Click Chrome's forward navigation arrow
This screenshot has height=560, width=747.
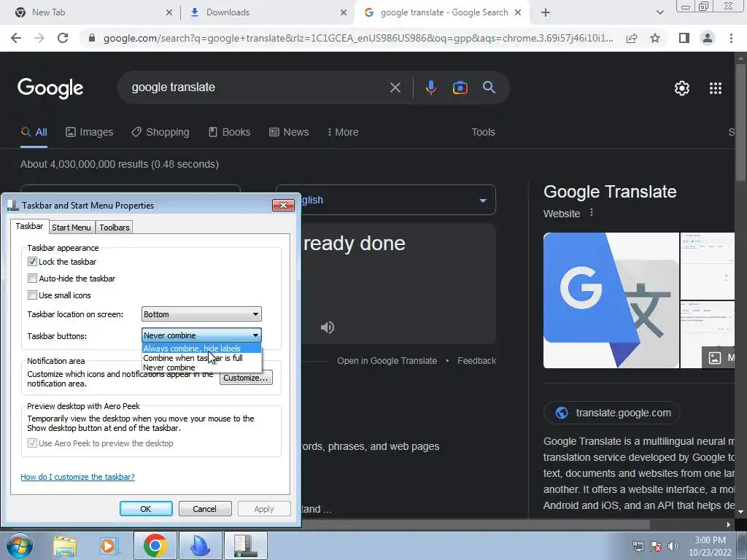point(39,38)
